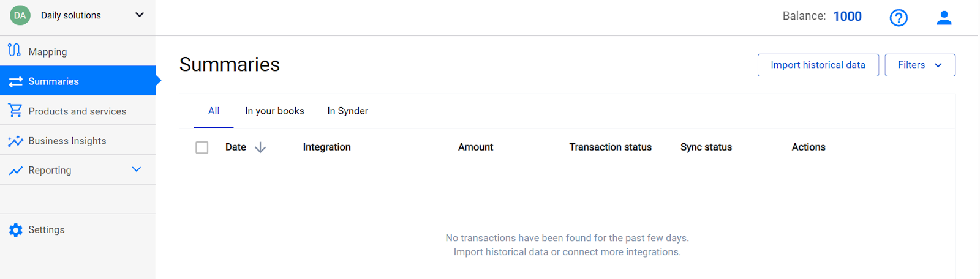Switch to the In your books tab

point(274,111)
